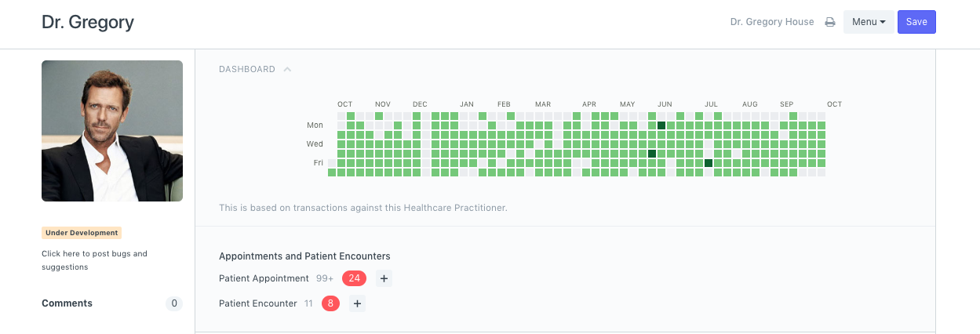This screenshot has height=334, width=980.
Task: Click red badge showing 8 open encounters
Action: click(x=330, y=303)
